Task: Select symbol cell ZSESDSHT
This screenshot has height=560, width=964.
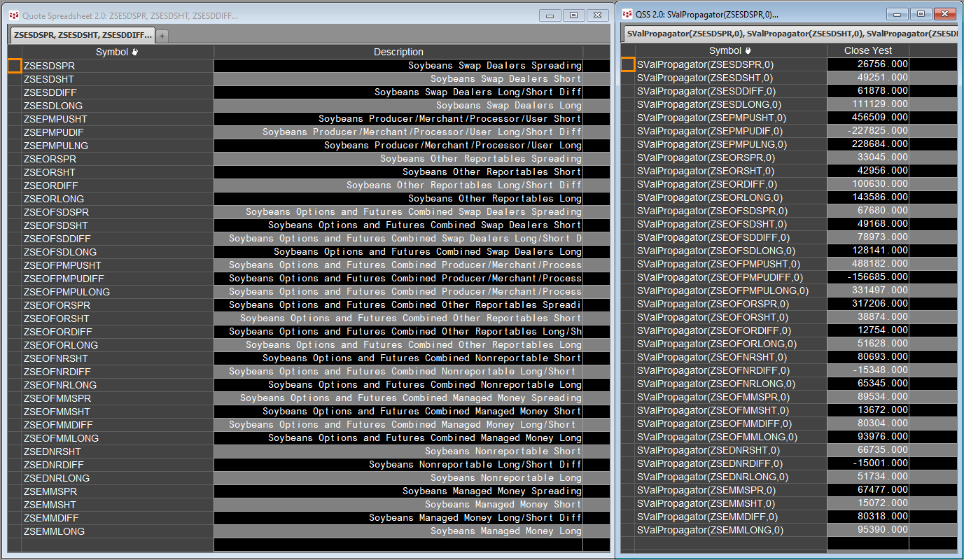Action: [x=118, y=79]
